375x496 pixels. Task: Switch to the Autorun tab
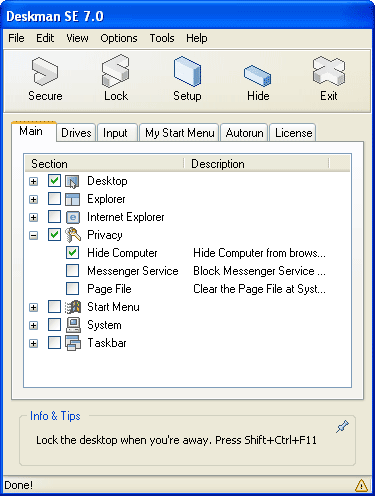[x=244, y=133]
